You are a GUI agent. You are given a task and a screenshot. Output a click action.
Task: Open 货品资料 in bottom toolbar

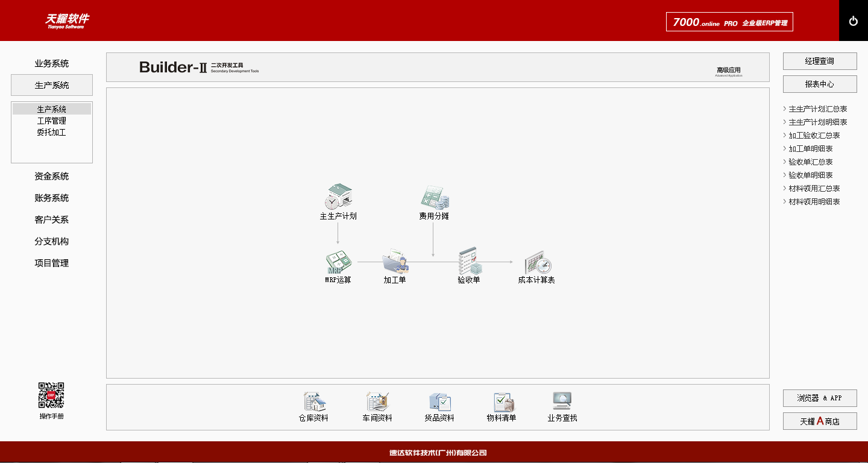[439, 402]
